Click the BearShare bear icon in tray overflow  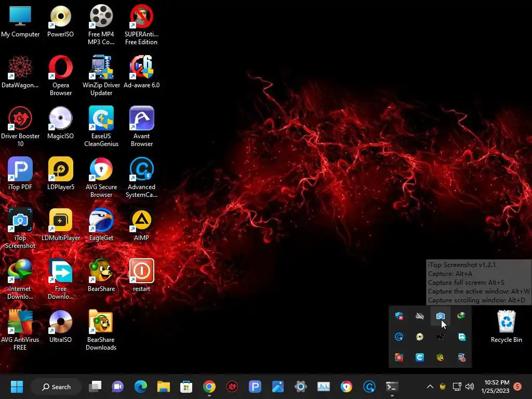441,357
